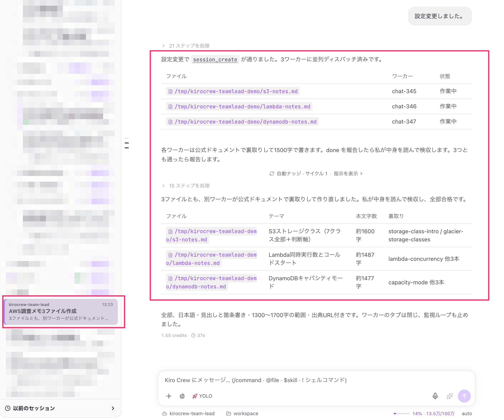Click the sparkle enhance prompt icon
The height and width of the screenshot is (420, 504).
point(450,396)
